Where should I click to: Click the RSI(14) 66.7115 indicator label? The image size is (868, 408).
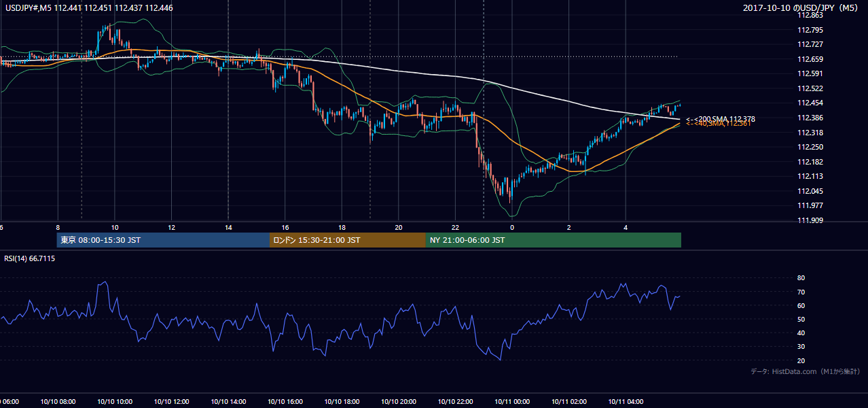30,258
